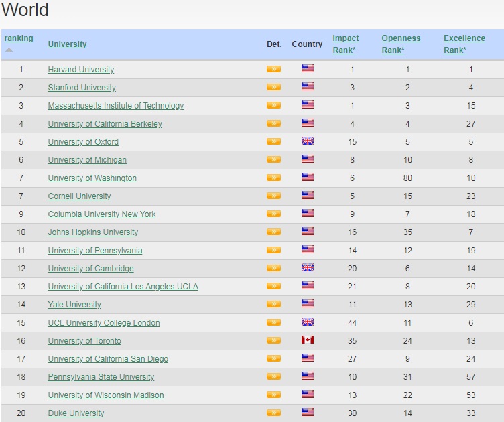The image size is (504, 422).
Task: Click the Country column header
Action: coord(307,44)
